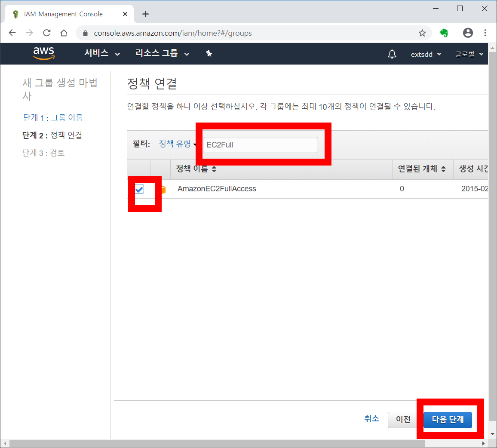Click the address bar URL

coord(173,33)
